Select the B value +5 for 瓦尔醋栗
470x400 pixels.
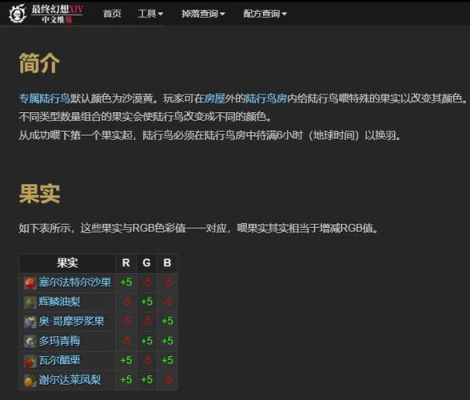click(167, 360)
